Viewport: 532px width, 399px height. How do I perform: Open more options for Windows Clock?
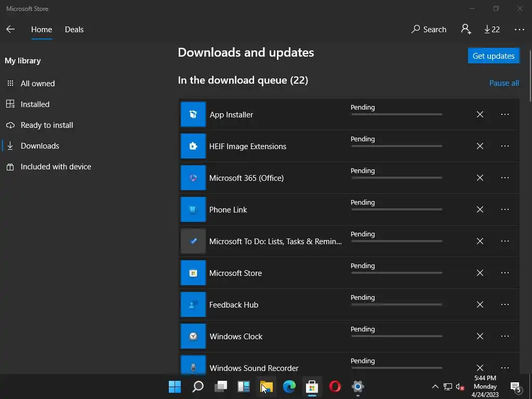[x=505, y=336]
